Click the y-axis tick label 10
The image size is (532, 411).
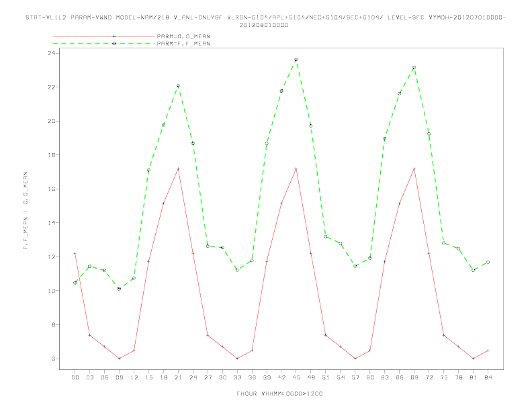point(52,291)
